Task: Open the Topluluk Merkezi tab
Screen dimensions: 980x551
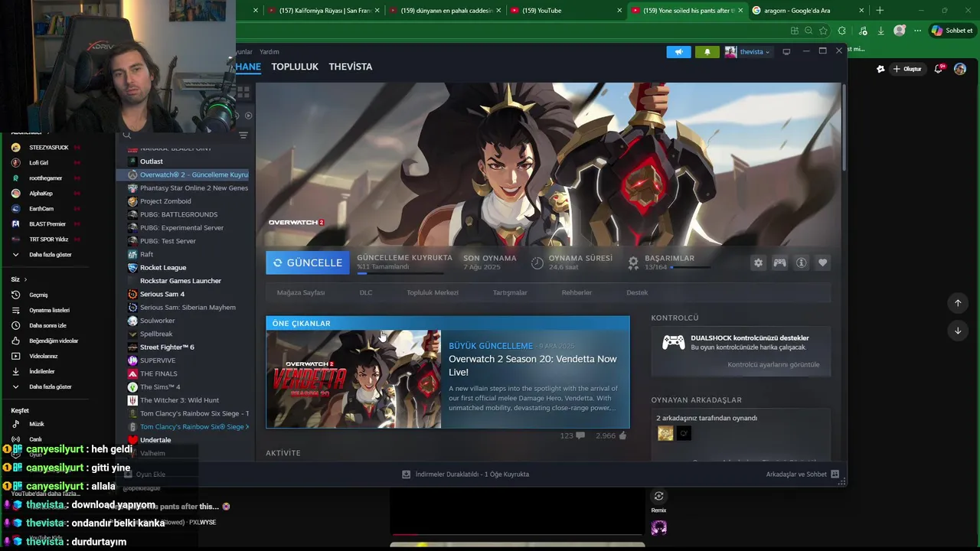Action: pyautogui.click(x=433, y=292)
